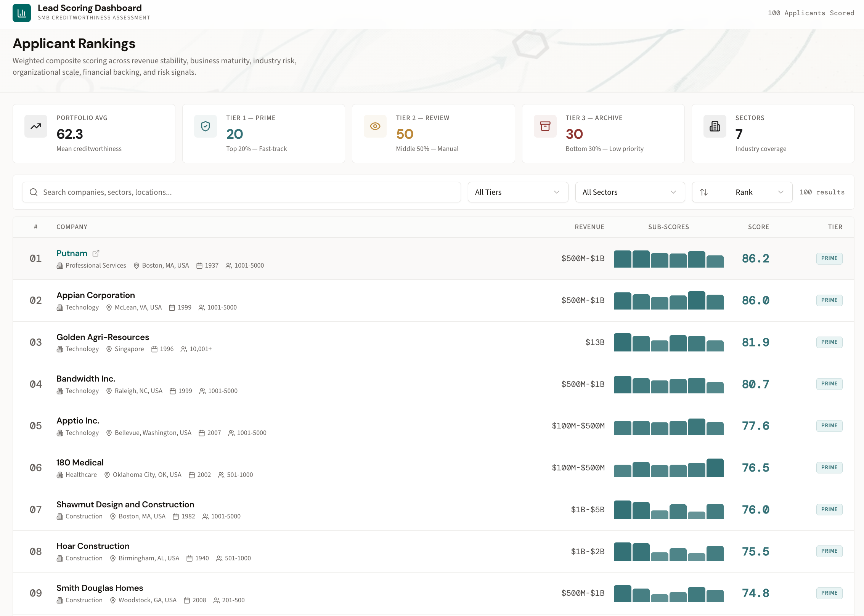Image resolution: width=864 pixels, height=616 pixels.
Task: Click the score 86.0 for Appian Corporation
Action: (x=756, y=300)
